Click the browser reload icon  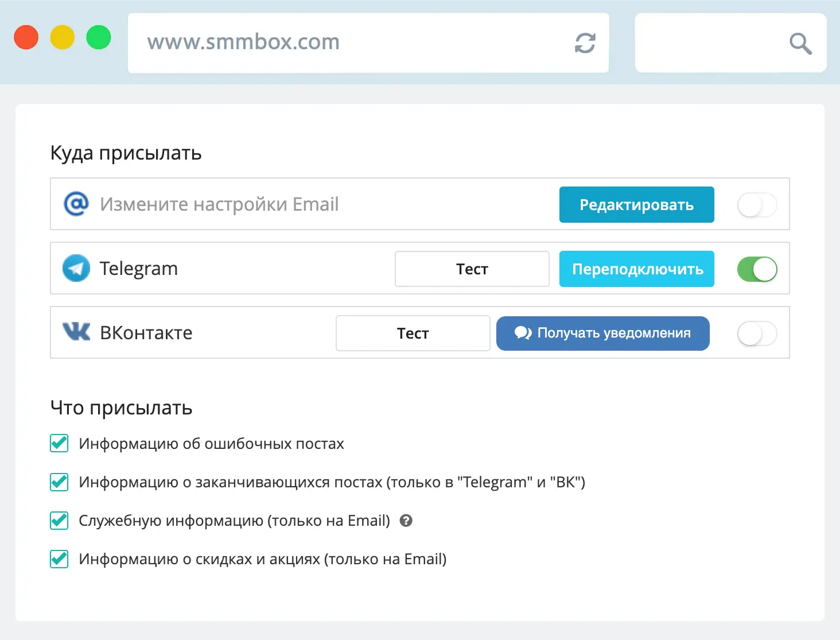(x=585, y=43)
